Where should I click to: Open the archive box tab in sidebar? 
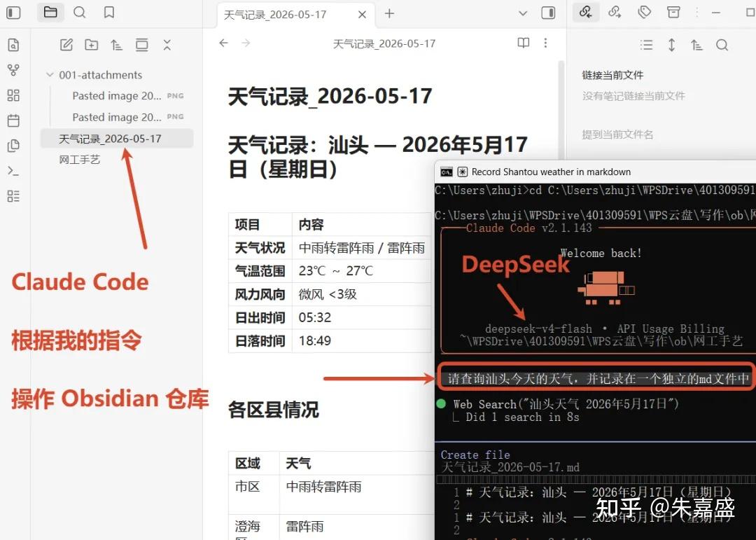[673, 12]
